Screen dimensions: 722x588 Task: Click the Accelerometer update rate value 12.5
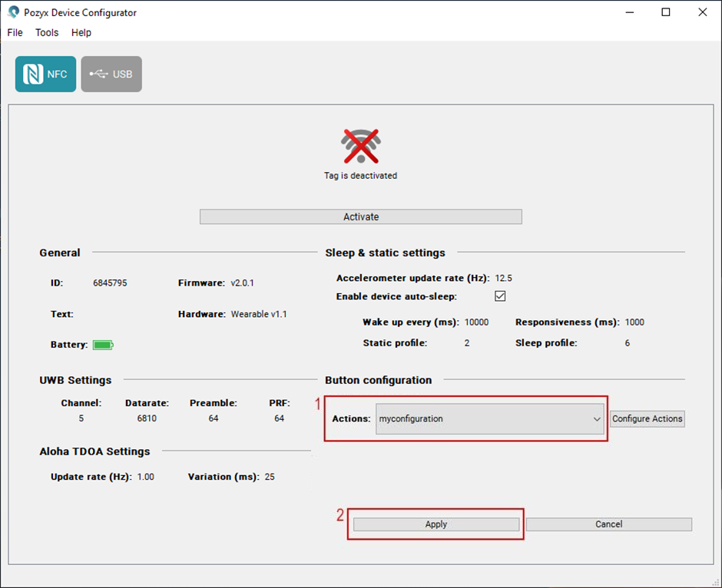(x=504, y=278)
